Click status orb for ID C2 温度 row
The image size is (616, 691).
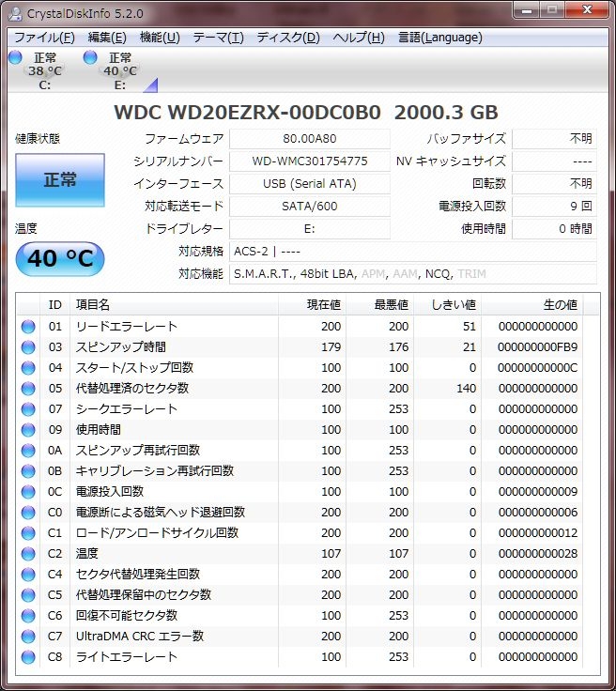pyautogui.click(x=28, y=554)
